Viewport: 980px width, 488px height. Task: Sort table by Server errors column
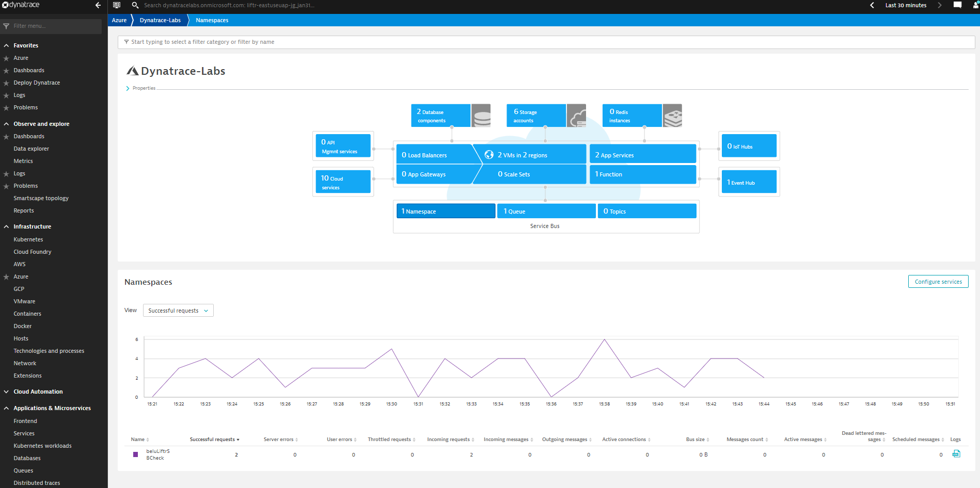click(281, 440)
